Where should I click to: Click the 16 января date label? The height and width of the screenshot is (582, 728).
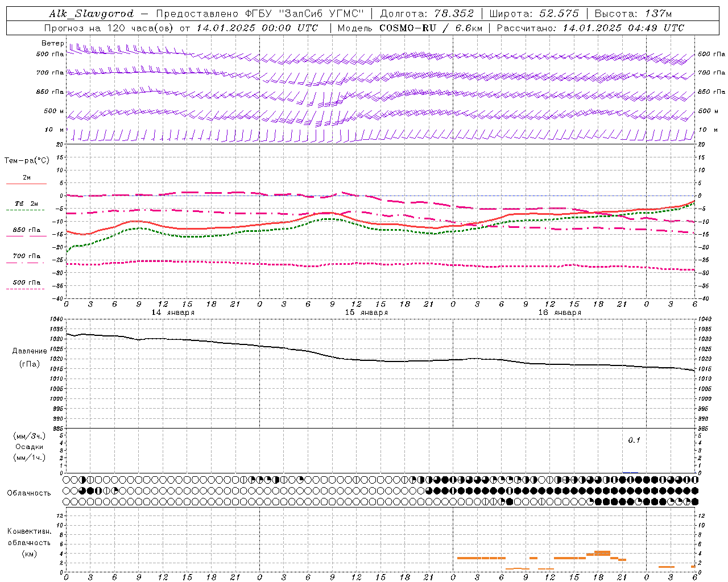tap(560, 313)
